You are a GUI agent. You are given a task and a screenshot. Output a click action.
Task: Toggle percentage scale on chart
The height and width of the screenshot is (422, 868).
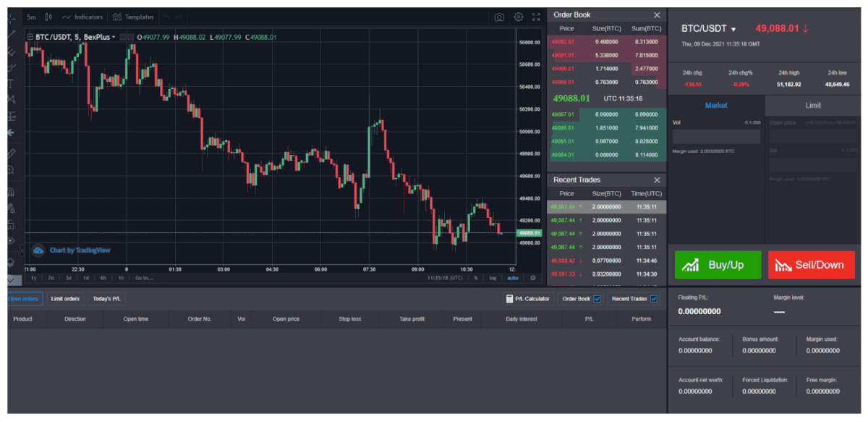pos(476,277)
